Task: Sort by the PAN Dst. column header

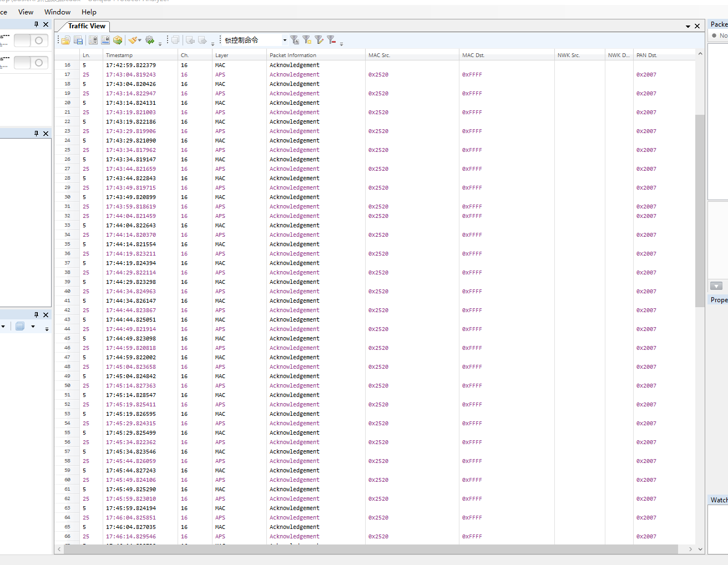Action: (x=664, y=55)
